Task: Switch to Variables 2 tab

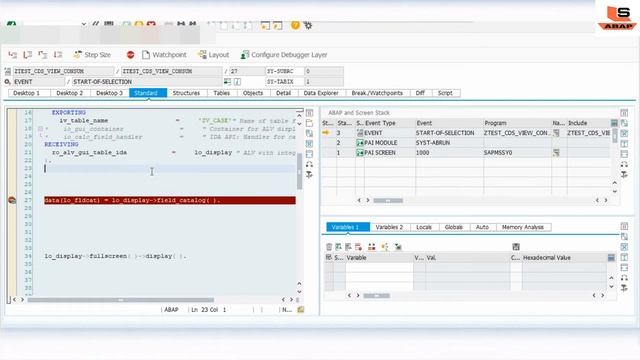Action: point(389,227)
